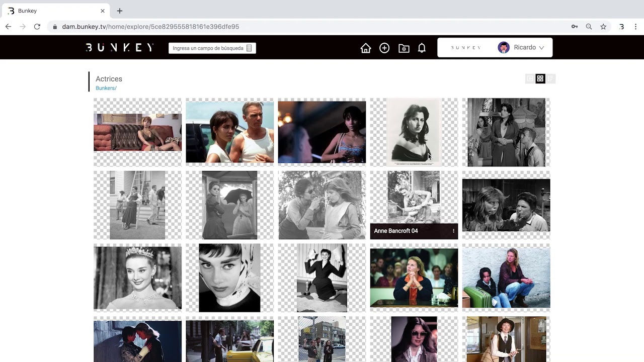Click the Actrices folder heading
The height and width of the screenshot is (362, 644).
click(x=109, y=79)
